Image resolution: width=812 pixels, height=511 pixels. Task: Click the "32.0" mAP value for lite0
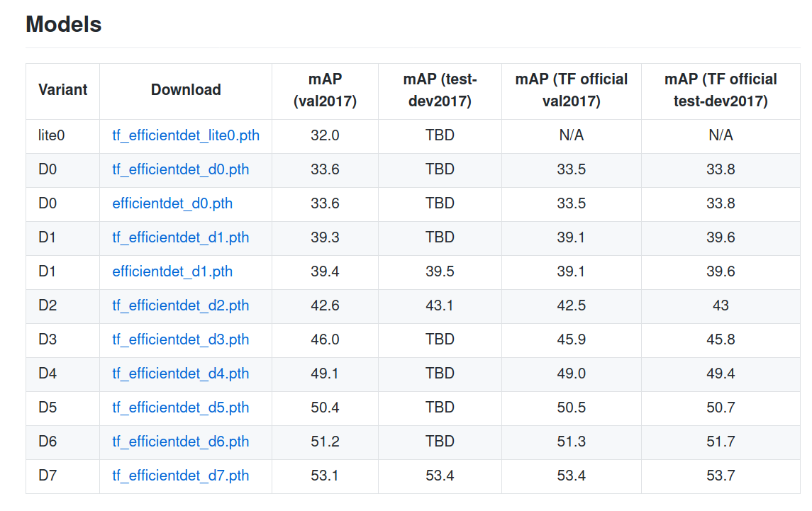point(326,135)
